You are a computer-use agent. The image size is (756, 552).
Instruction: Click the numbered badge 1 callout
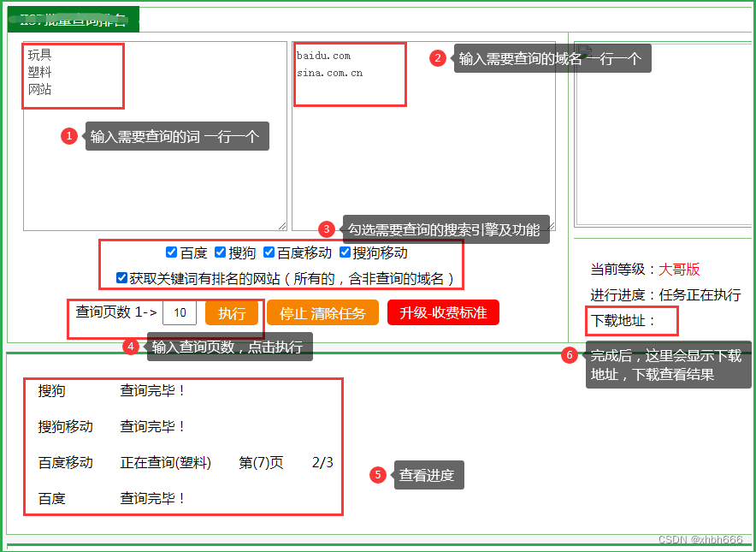69,135
